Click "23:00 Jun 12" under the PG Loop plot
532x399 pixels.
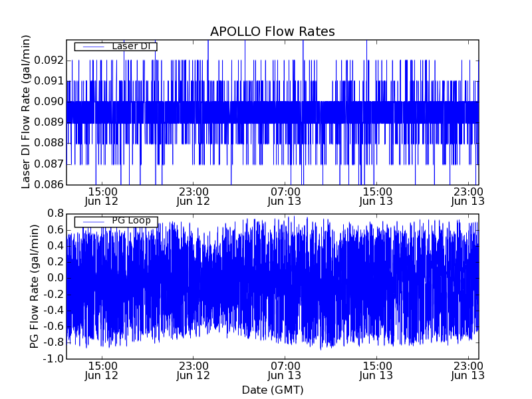[194, 371]
